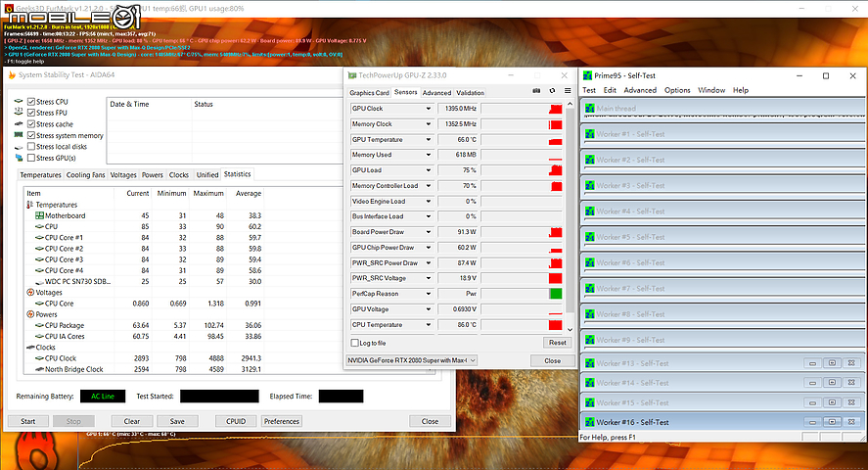Open CPU Temperature sensor dropdown in GPU-Z
The width and height of the screenshot is (868, 470).
[428, 324]
